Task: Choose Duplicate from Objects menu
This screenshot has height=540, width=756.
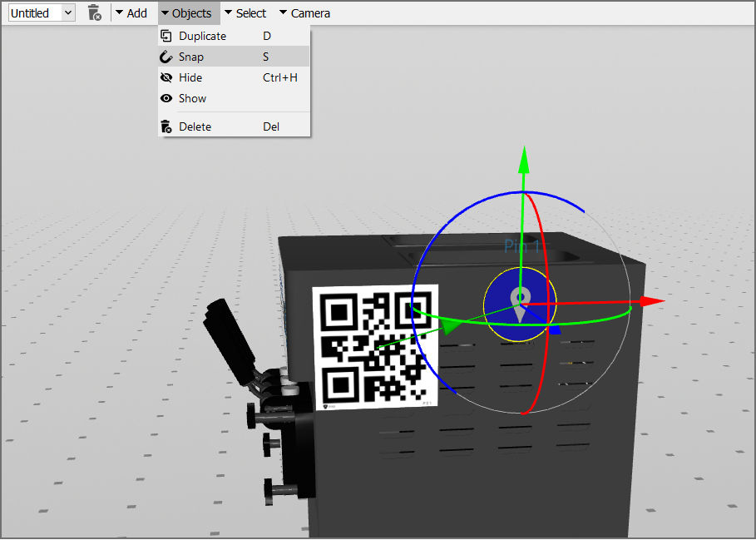Action: (x=234, y=36)
